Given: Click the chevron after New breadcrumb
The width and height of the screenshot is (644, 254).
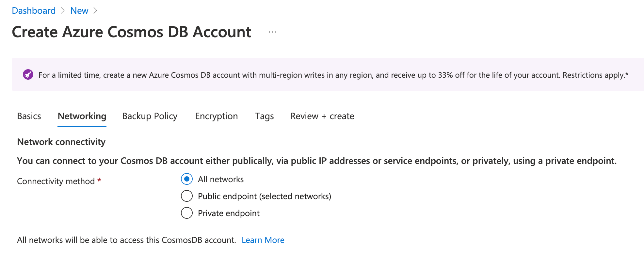Looking at the screenshot, I should (x=95, y=11).
